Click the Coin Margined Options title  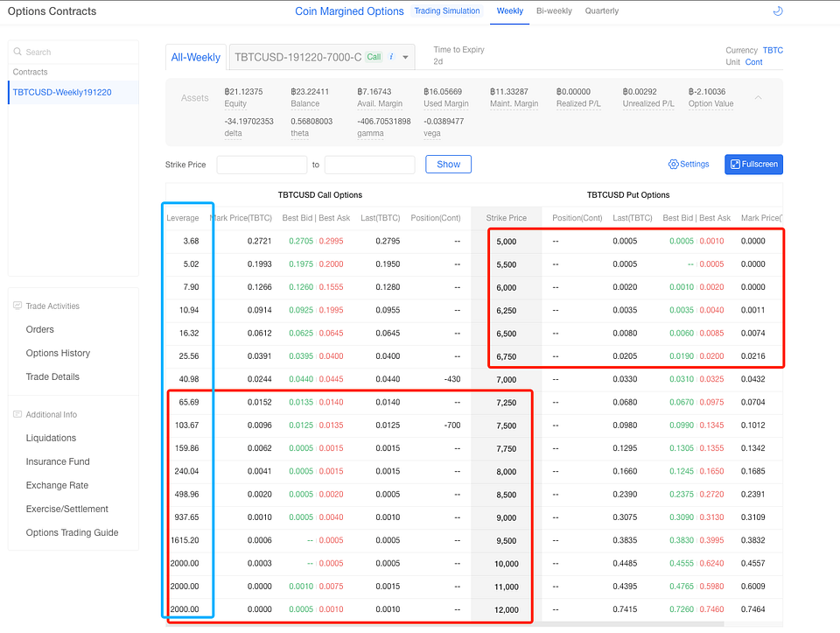point(349,11)
